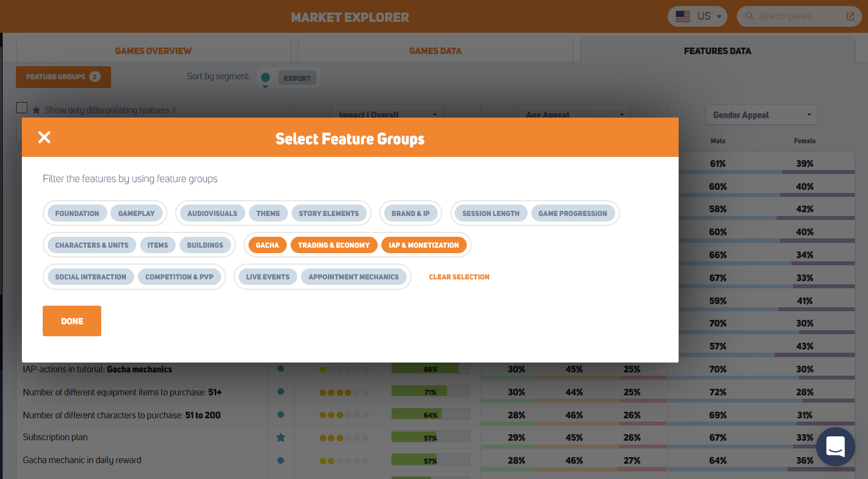Deselect the Gacha feature group
This screenshot has height=479, width=868.
pyautogui.click(x=267, y=245)
